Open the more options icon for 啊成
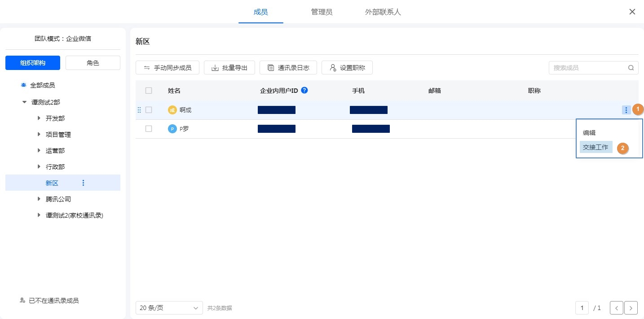This screenshot has width=644, height=319. [x=626, y=110]
